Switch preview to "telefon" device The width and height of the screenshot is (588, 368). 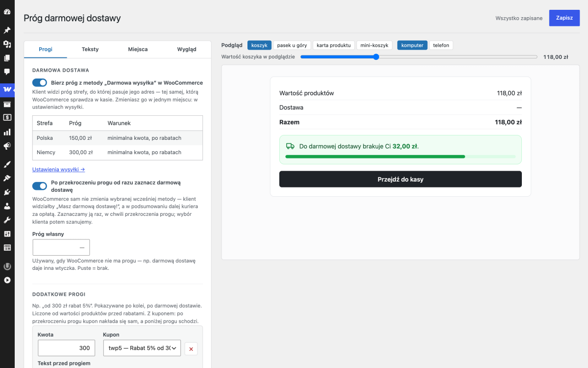[441, 45]
